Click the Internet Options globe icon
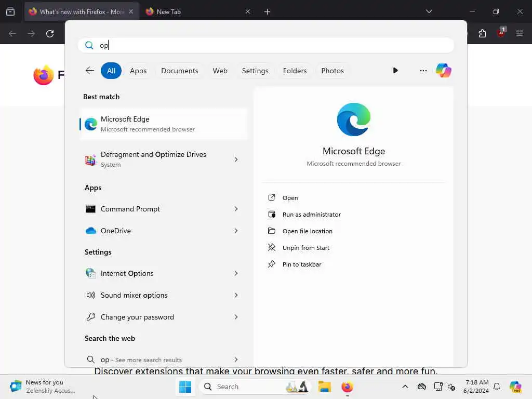 [x=90, y=273]
